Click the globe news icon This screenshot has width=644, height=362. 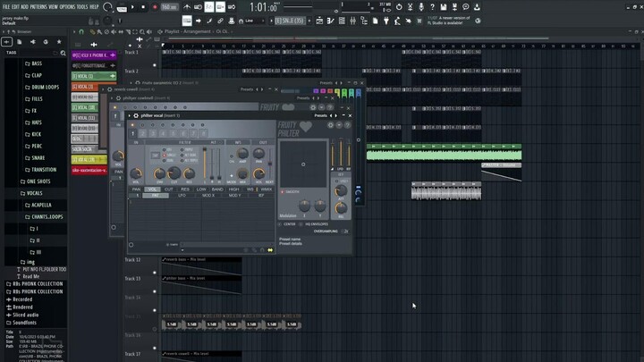click(x=478, y=21)
